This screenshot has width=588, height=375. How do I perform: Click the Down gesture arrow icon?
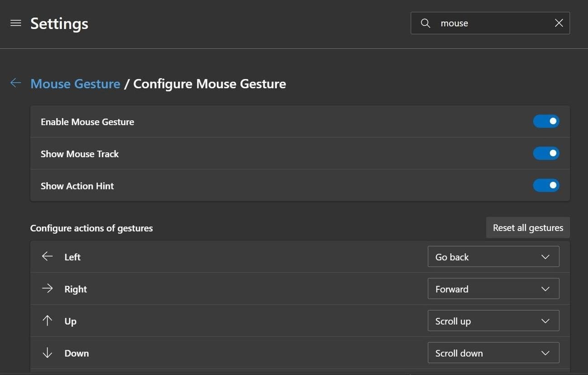tap(47, 353)
